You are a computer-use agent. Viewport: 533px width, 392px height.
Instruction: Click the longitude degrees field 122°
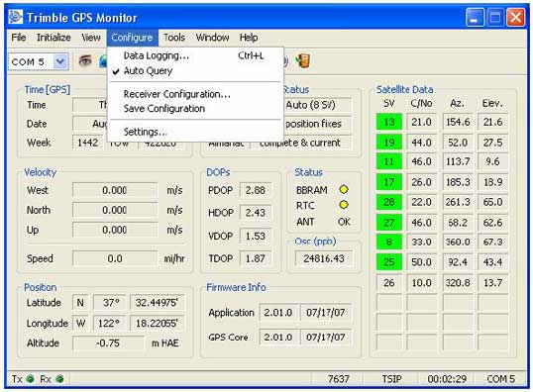point(109,323)
